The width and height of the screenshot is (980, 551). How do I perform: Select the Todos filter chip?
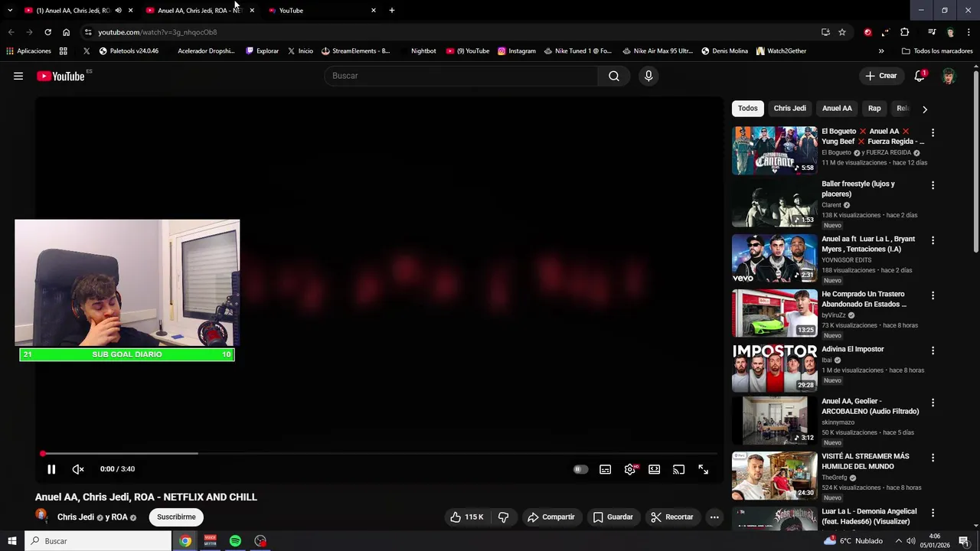(748, 109)
